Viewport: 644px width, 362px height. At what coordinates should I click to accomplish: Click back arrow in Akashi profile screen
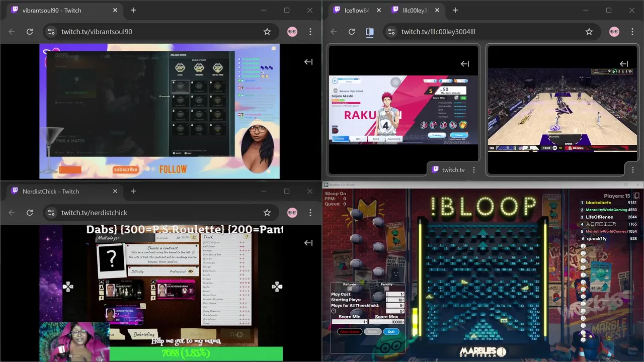335,80
